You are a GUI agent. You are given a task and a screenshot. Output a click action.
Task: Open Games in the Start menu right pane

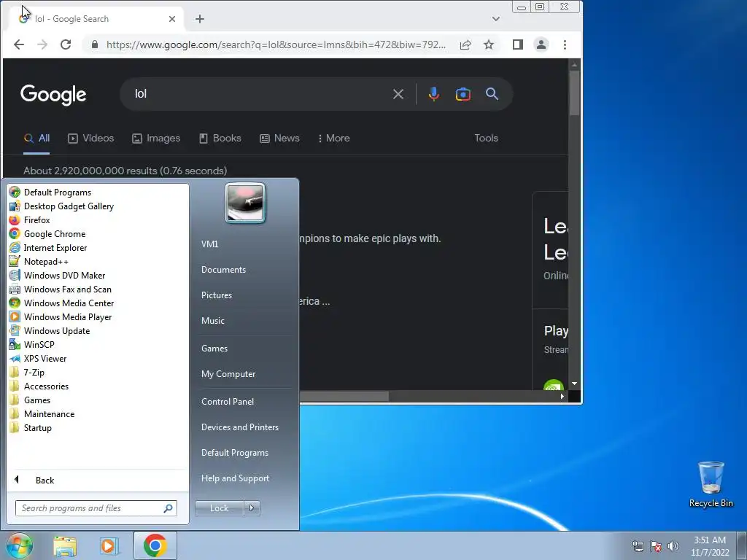coord(214,348)
